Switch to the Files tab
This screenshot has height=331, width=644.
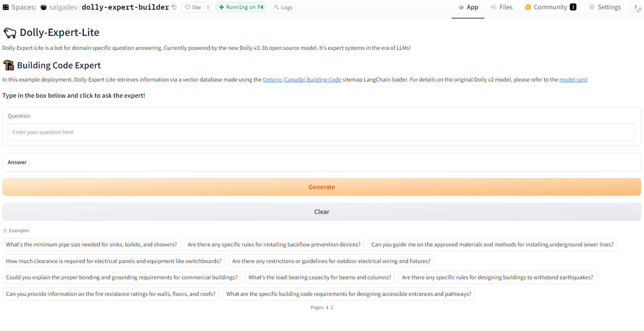(501, 7)
